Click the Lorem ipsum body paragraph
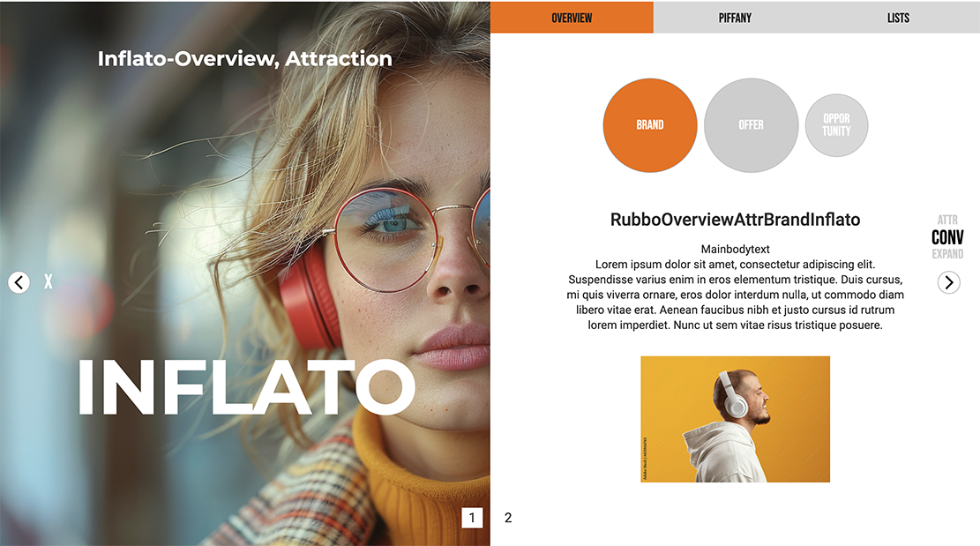 735,295
